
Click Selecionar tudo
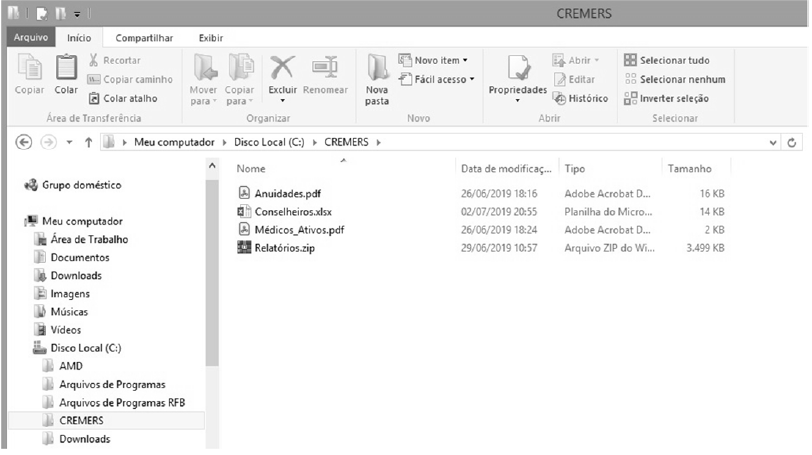click(667, 60)
